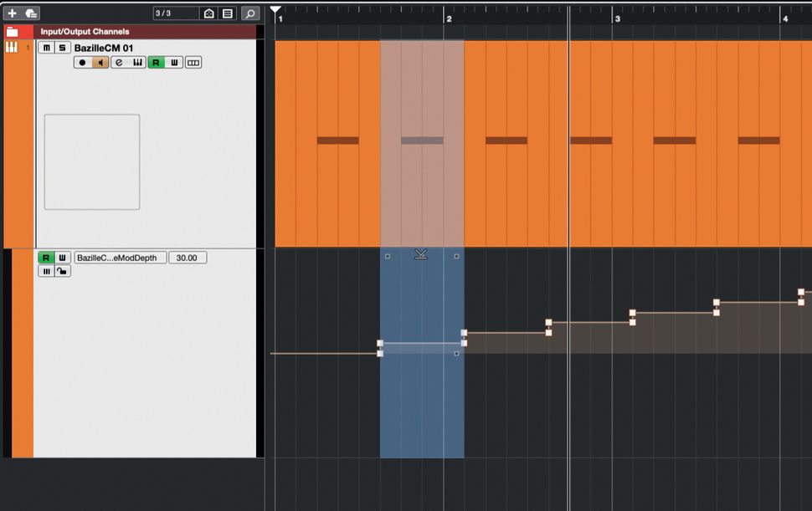Mute the BazilleCM 01 track

point(46,49)
